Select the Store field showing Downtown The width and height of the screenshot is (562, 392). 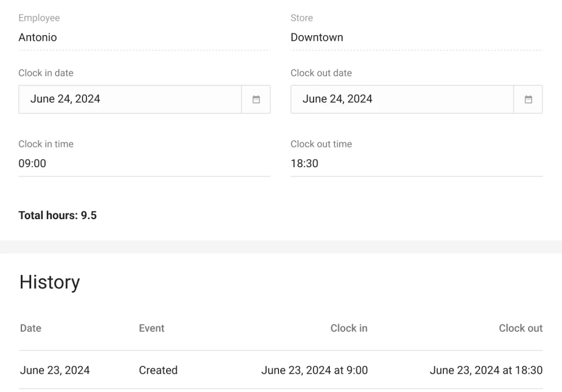coord(416,37)
